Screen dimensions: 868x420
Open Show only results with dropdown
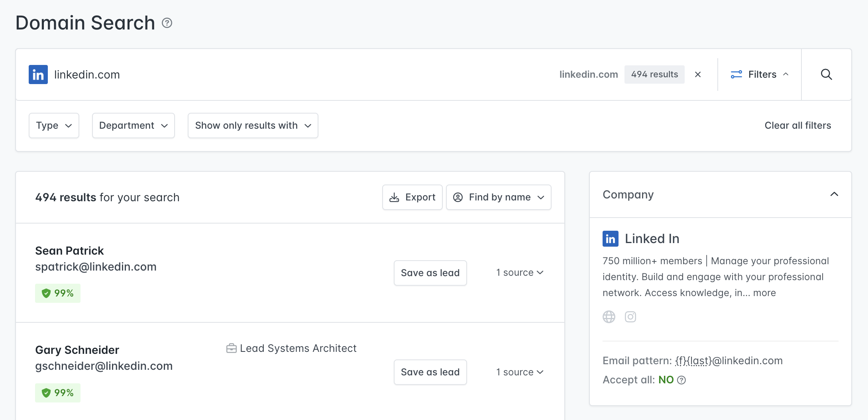tap(253, 126)
